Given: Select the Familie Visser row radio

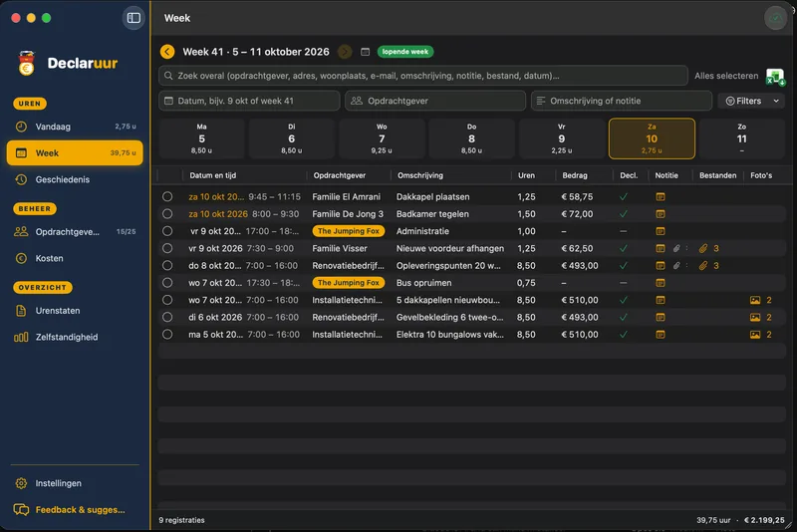Looking at the screenshot, I should click(167, 248).
